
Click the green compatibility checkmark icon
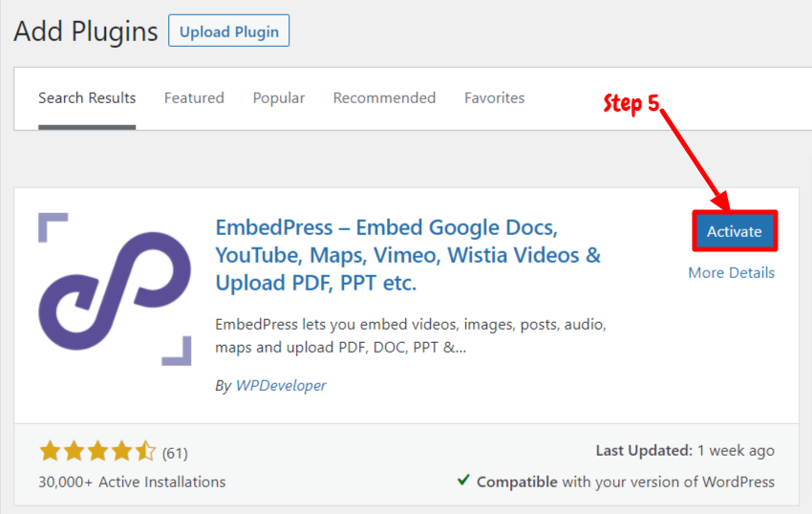(463, 481)
